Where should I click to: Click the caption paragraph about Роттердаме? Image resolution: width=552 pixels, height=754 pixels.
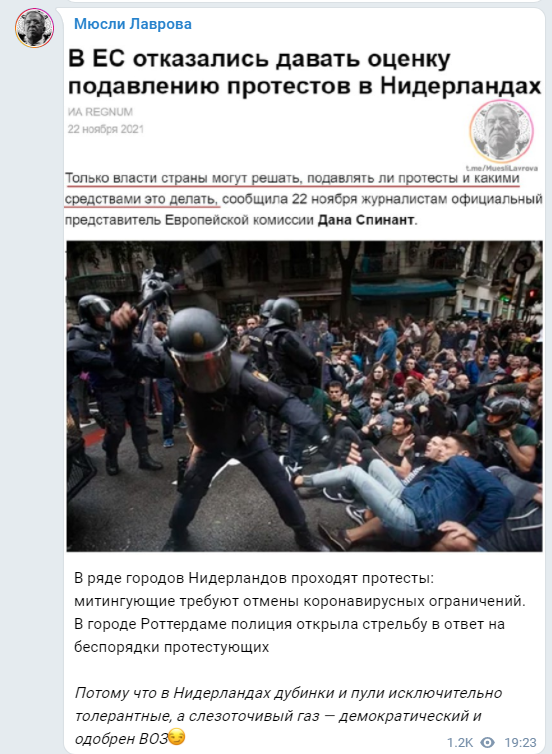tap(300, 612)
